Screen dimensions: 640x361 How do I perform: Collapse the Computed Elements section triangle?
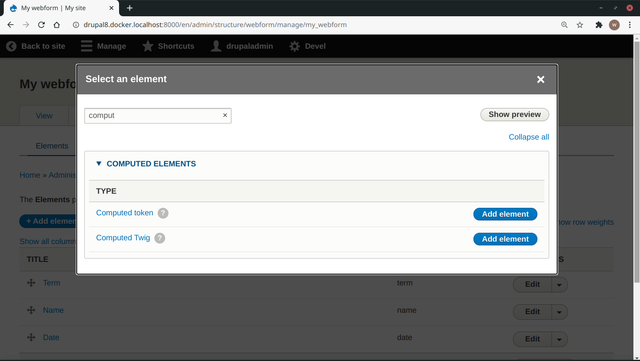pos(98,163)
